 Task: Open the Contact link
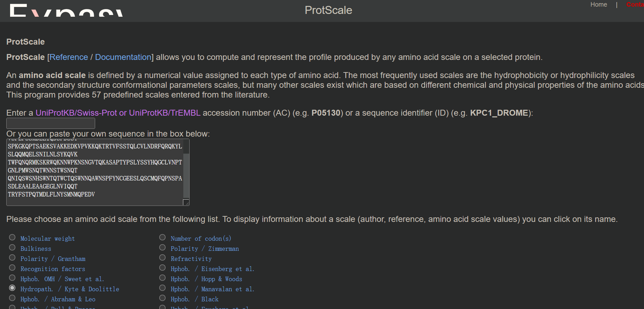pos(635,5)
